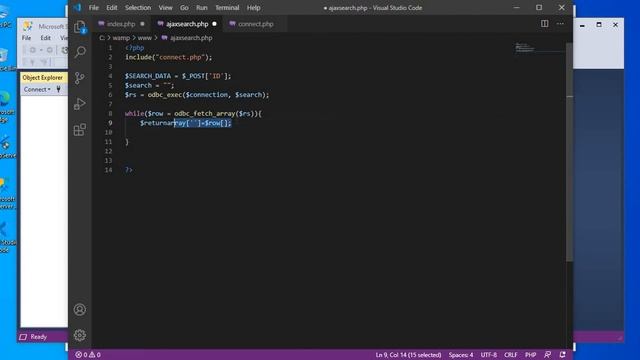This screenshot has height=360, width=640.
Task: Switch to the index.php tab
Action: coord(121,24)
